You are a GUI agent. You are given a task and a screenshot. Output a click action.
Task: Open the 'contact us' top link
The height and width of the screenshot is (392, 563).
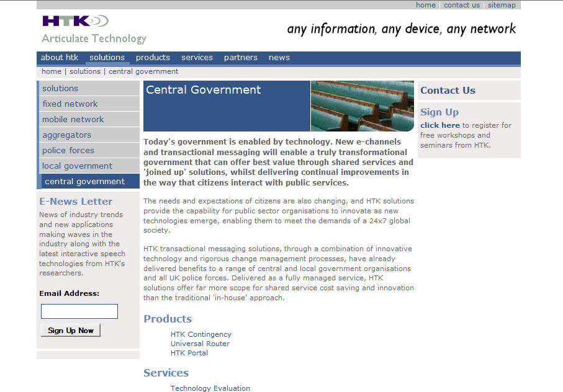pos(461,5)
